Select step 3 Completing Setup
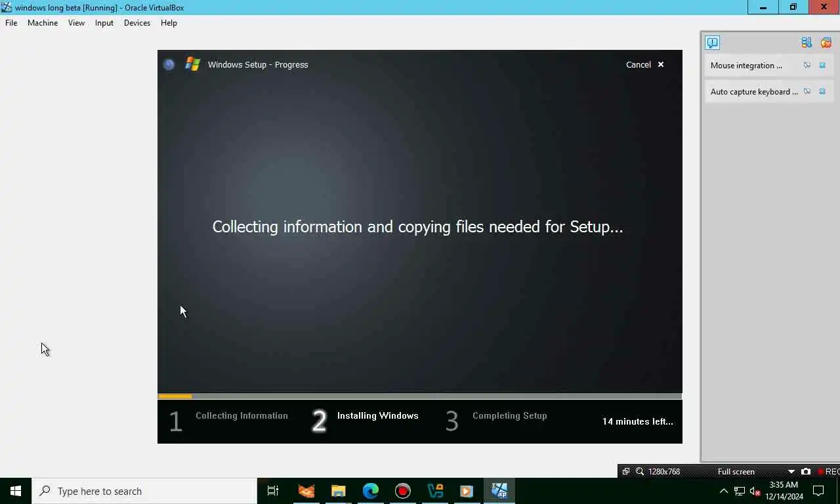Viewport: 840px width, 504px height. [496, 421]
